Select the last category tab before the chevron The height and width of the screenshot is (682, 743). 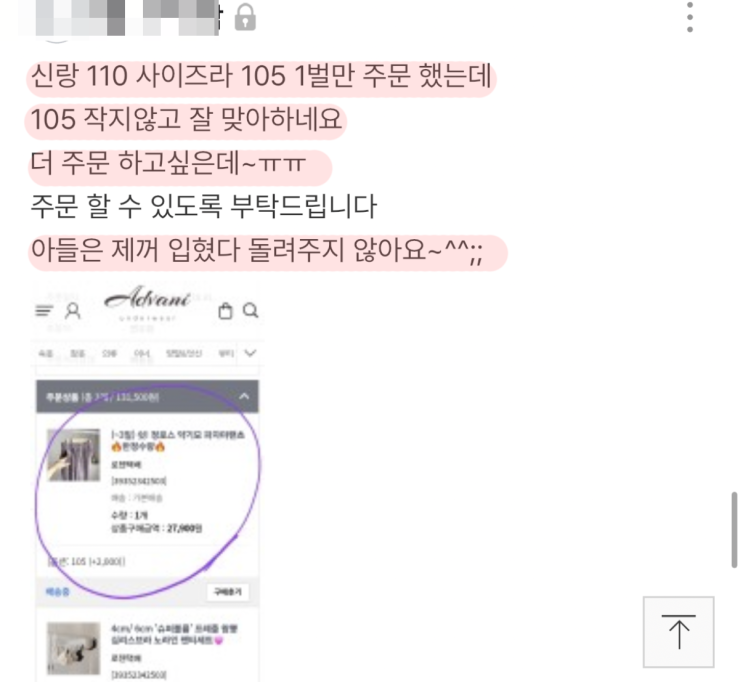(x=226, y=354)
